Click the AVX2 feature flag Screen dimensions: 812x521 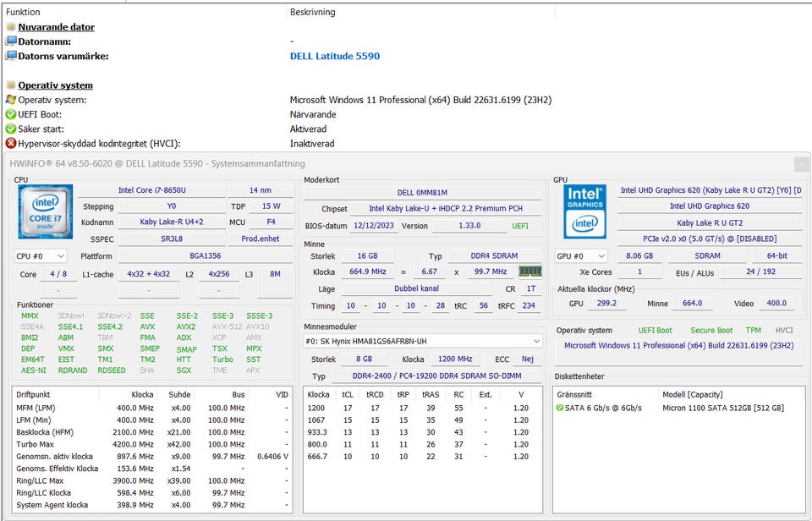tap(185, 326)
